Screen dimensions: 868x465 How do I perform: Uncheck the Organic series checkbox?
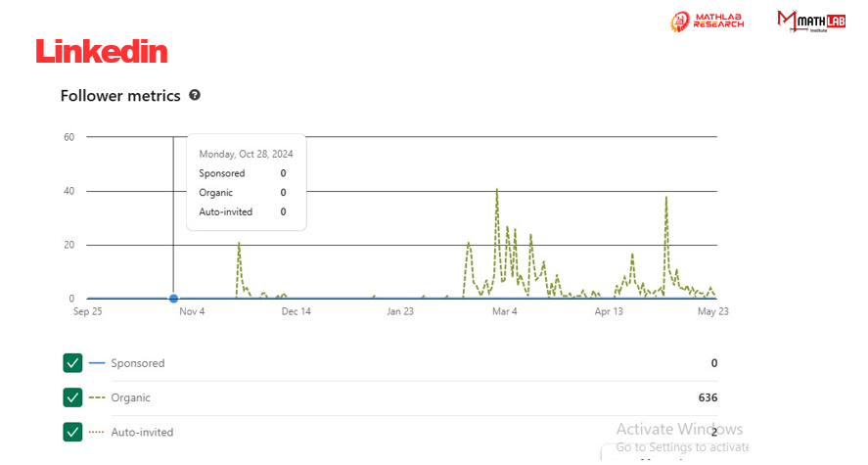tap(72, 397)
